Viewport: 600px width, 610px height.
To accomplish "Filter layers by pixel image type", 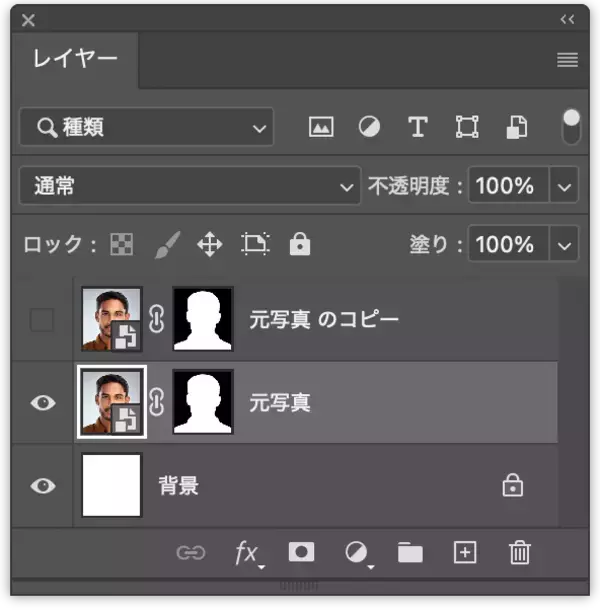I will tap(321, 127).
